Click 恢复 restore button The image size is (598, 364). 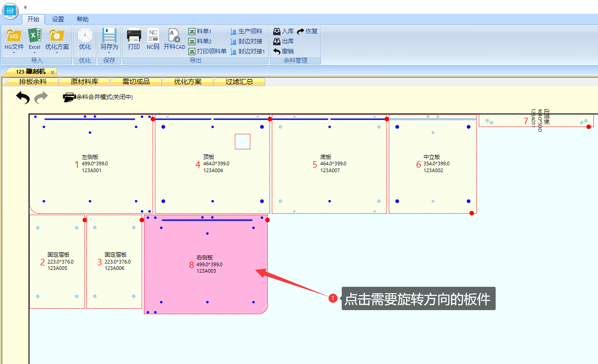point(307,31)
